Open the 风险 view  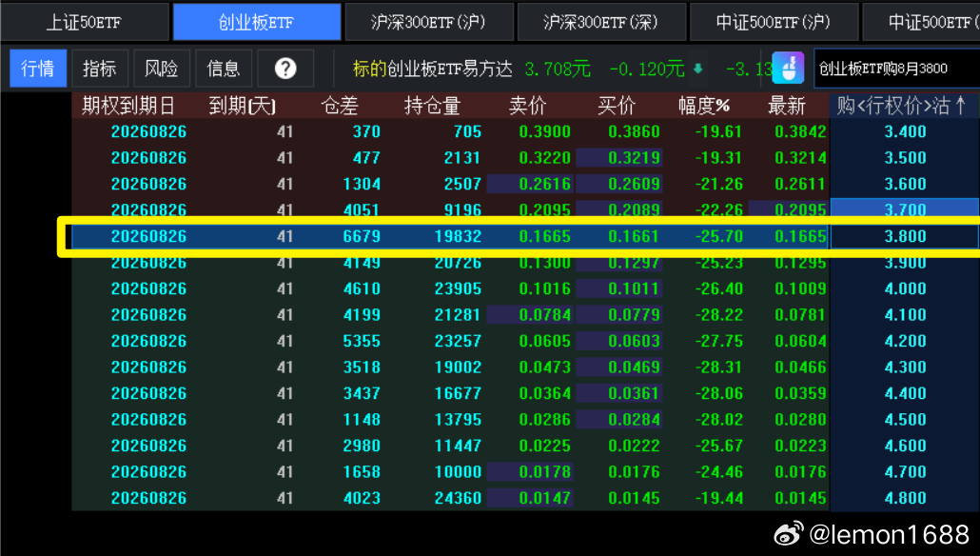[162, 69]
